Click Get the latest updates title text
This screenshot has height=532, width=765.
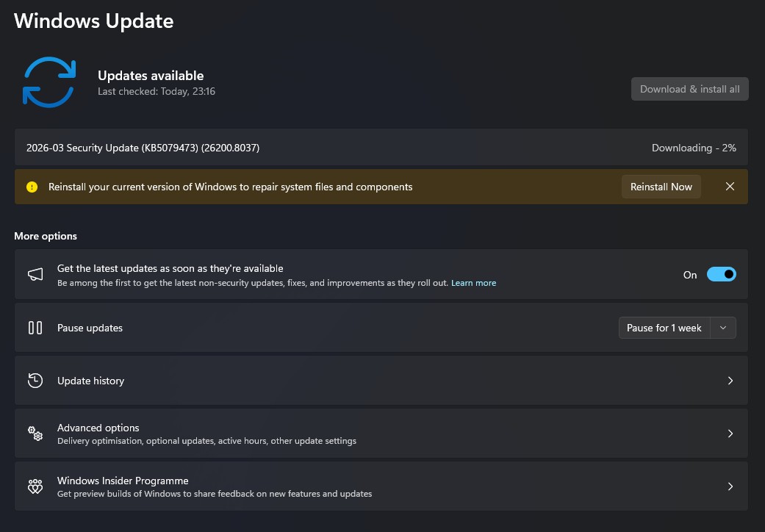170,268
